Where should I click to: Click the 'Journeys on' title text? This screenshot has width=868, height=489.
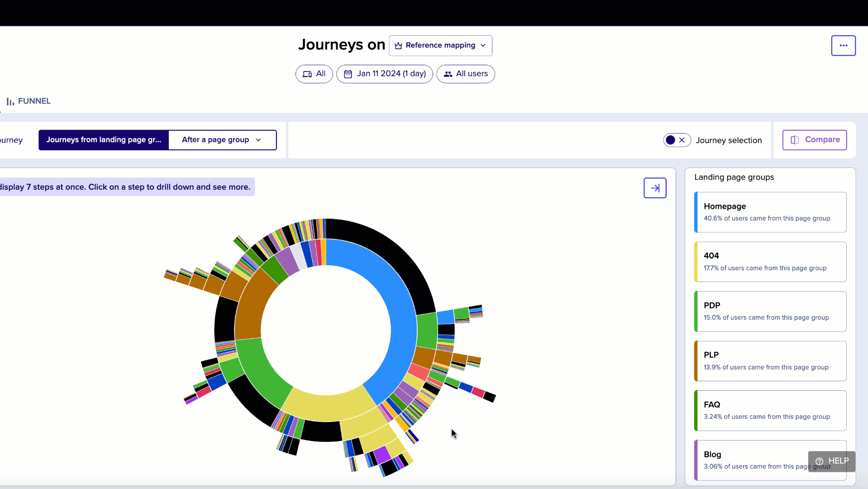(342, 45)
